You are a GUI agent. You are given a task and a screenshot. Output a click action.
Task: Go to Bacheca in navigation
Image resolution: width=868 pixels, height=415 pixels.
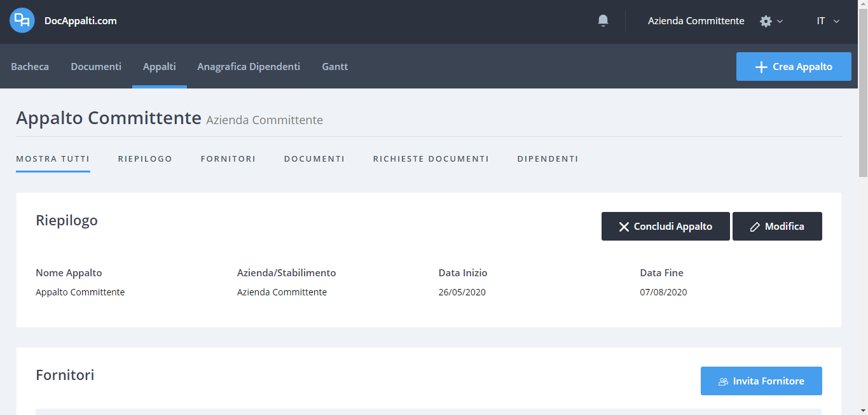point(30,66)
